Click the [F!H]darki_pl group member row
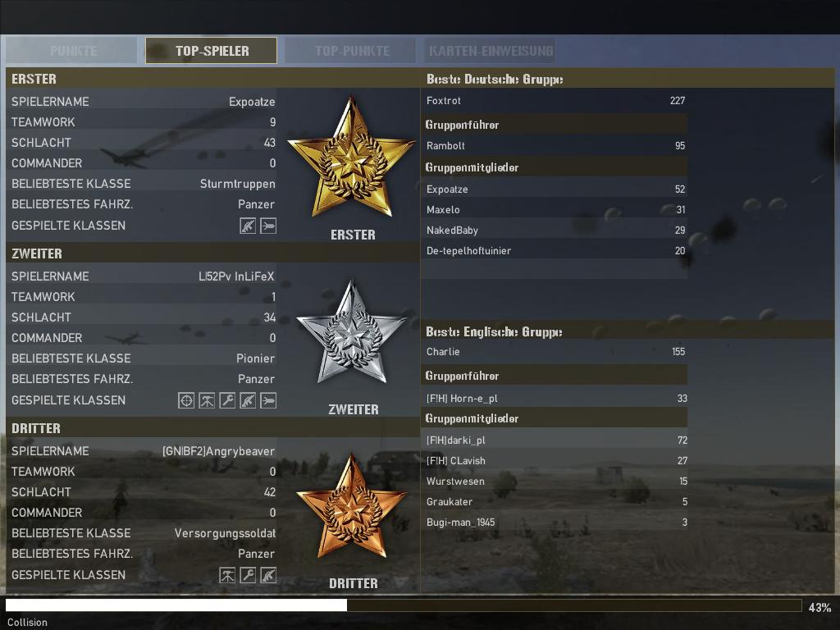The image size is (840, 630). 555,441
